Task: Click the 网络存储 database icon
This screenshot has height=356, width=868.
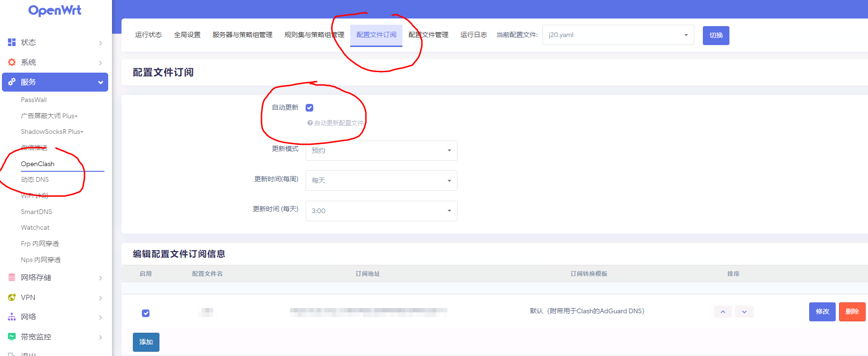Action: coord(12,277)
